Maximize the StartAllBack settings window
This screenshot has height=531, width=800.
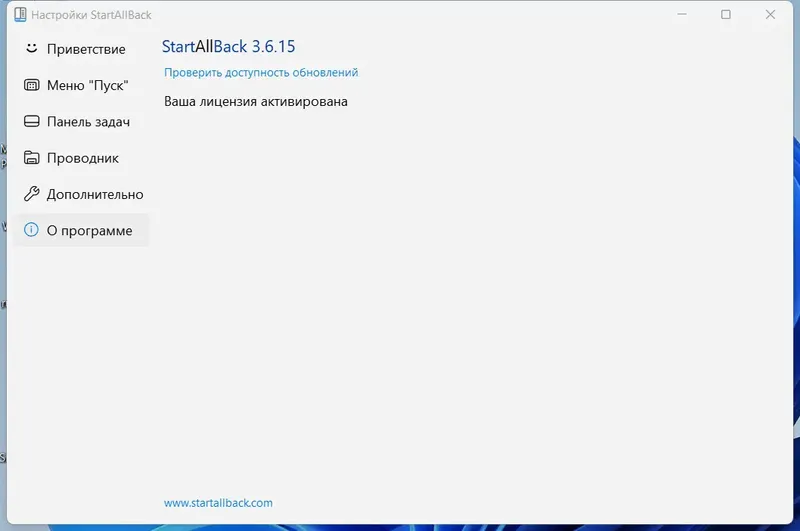(726, 14)
